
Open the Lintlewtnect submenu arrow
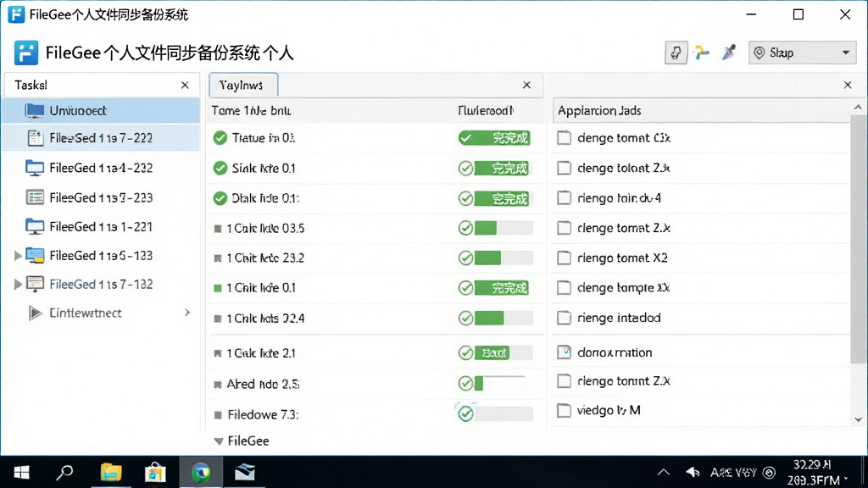tap(187, 313)
